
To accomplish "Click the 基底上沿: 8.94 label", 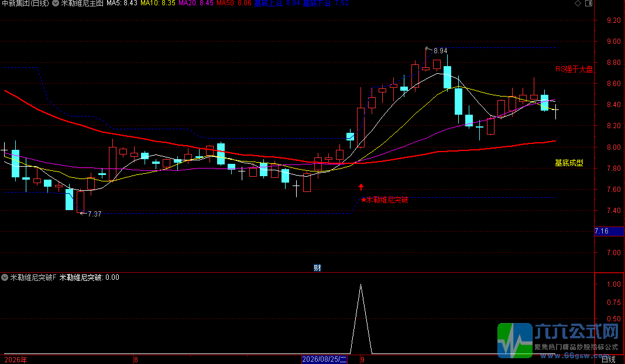I will pos(277,3).
